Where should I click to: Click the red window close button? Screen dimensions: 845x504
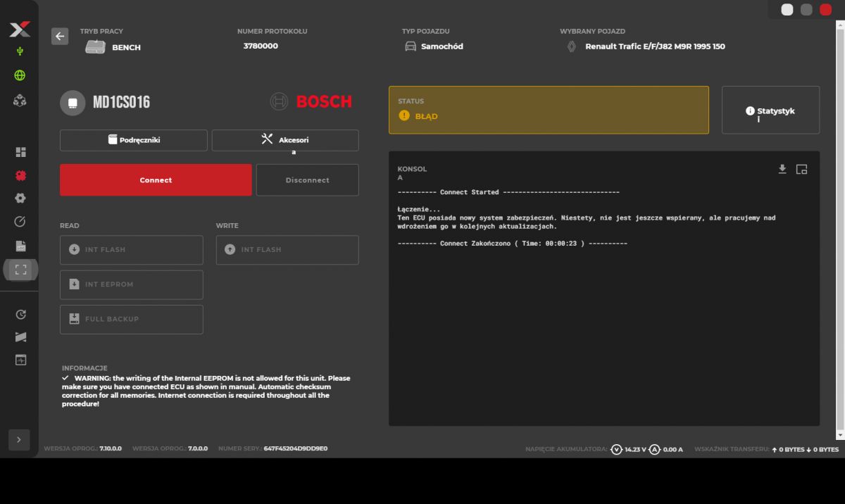coord(825,9)
